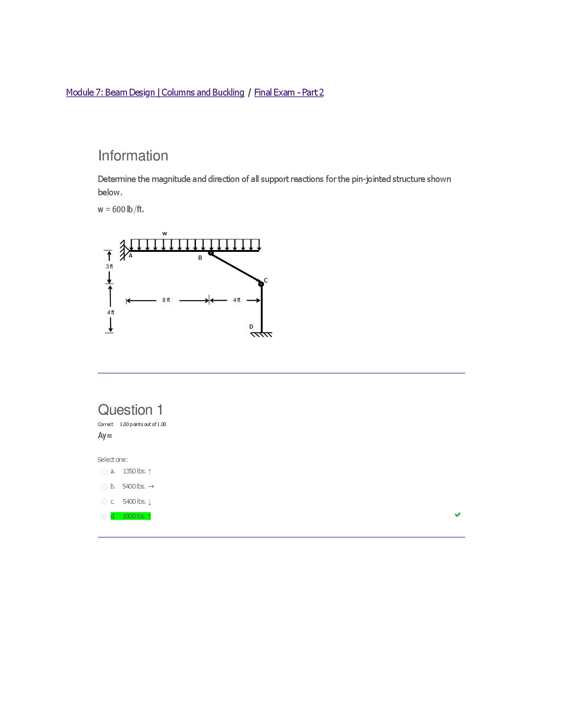This screenshot has width=563, height=728.
Task: Open Module 7 Beam Design breadcrumb link
Action: coord(155,92)
